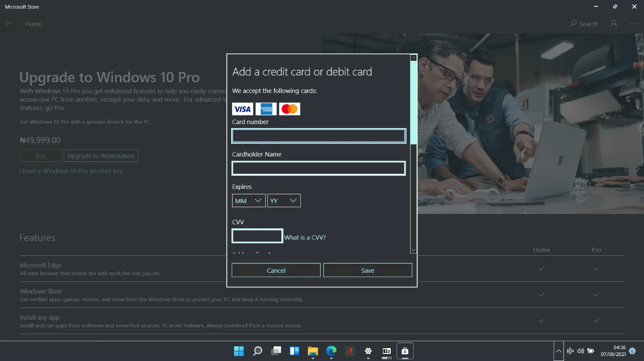Screen dimensions: 644x361
Task: Click the Visa card logo
Action: [242, 109]
